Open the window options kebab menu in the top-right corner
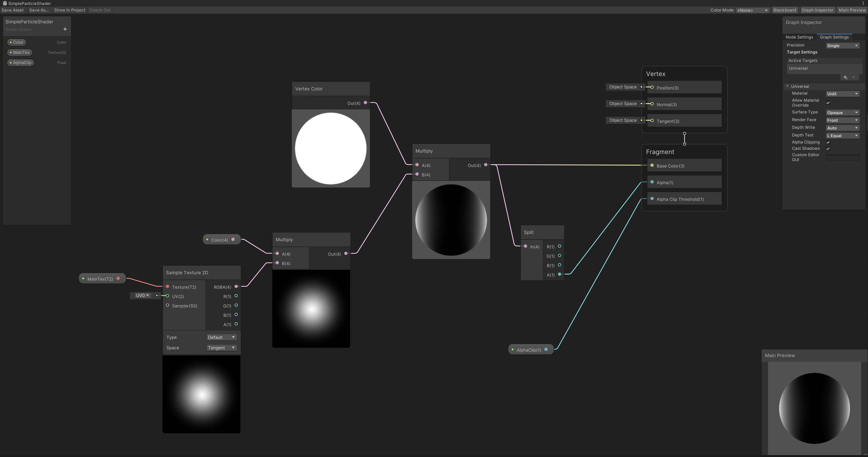 pyautogui.click(x=864, y=3)
